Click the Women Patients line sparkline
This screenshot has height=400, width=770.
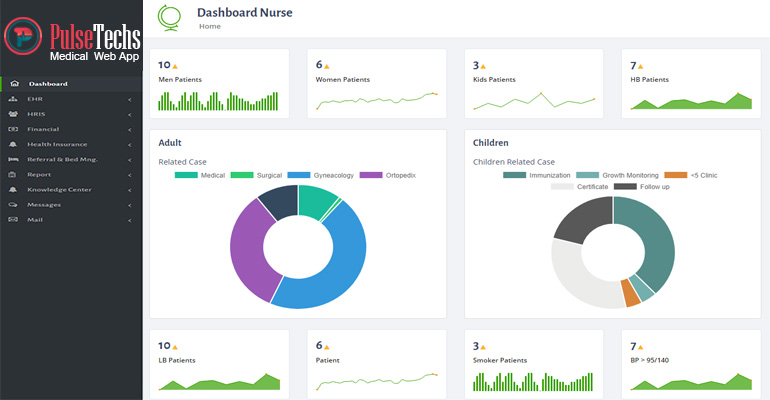377,101
